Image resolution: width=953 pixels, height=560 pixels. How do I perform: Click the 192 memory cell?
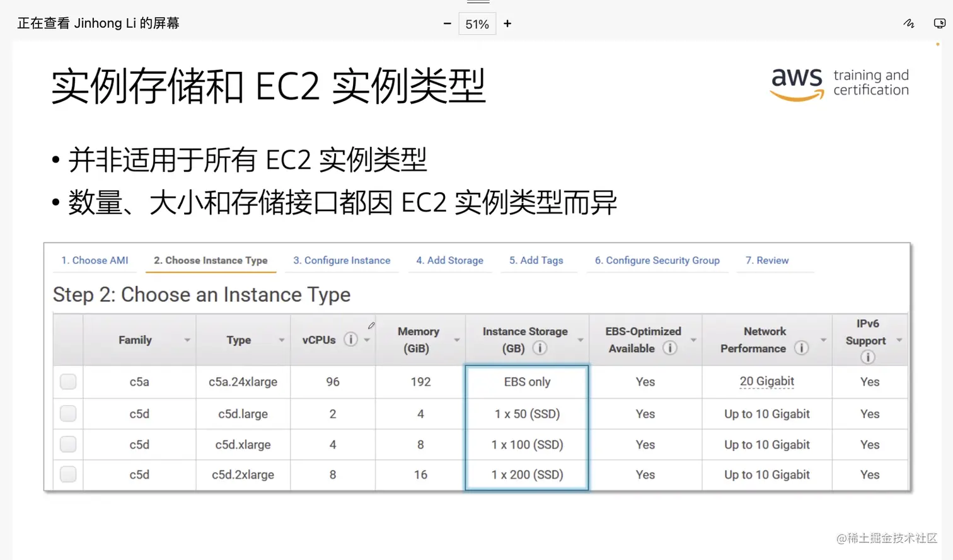[420, 382]
